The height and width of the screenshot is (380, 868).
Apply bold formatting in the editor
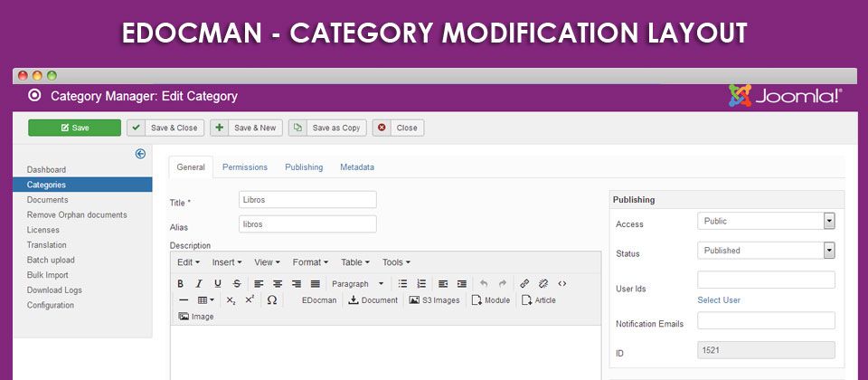tap(181, 283)
